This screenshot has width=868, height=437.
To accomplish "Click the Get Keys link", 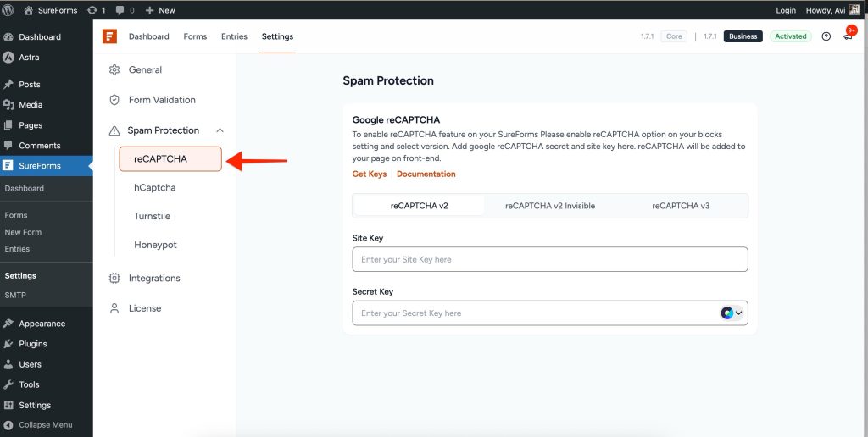I will point(370,174).
